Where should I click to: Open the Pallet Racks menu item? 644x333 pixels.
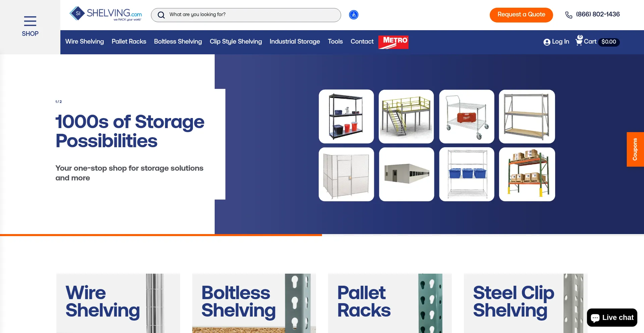point(129,42)
